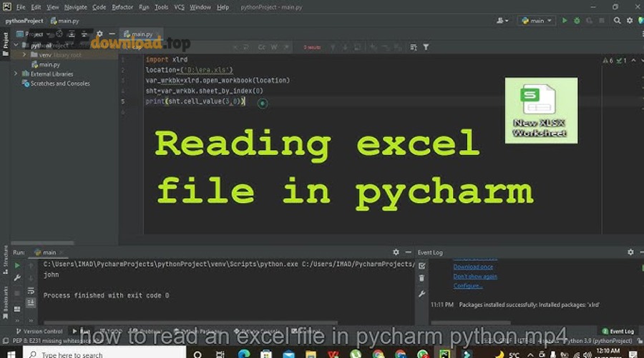The image size is (644, 358).
Task: Open Search Everywhere magnifier icon
Action: point(617,21)
